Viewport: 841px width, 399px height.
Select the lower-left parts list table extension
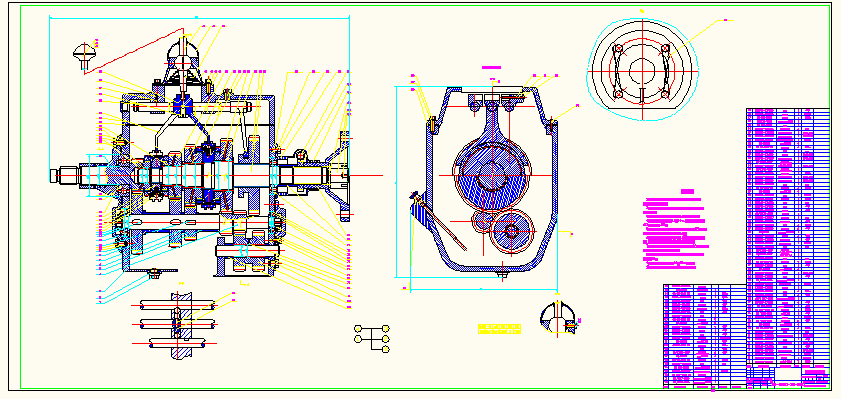[705, 336]
